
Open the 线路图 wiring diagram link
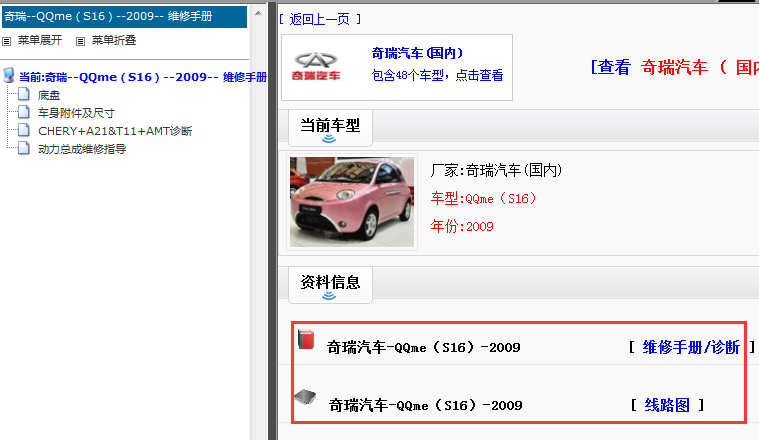coord(667,405)
